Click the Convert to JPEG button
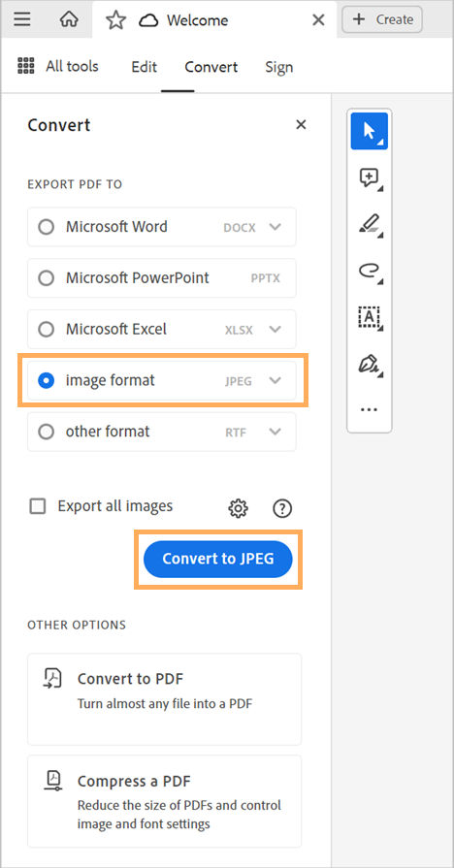This screenshot has width=454, height=868. (x=218, y=559)
